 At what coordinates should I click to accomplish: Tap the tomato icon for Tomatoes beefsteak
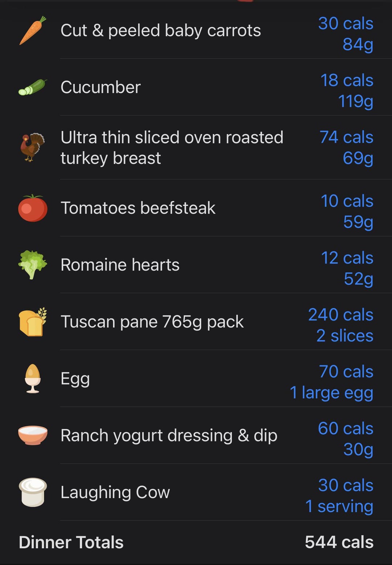33,208
